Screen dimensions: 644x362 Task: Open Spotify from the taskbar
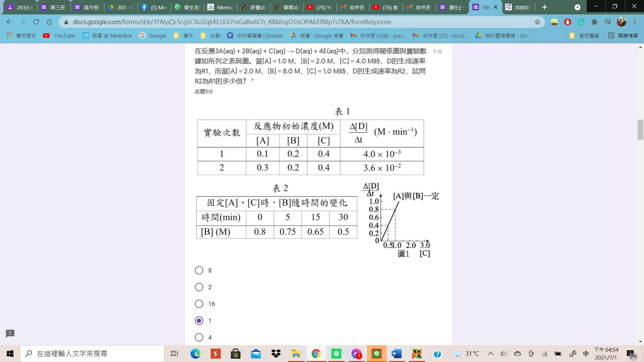pyautogui.click(x=336, y=354)
